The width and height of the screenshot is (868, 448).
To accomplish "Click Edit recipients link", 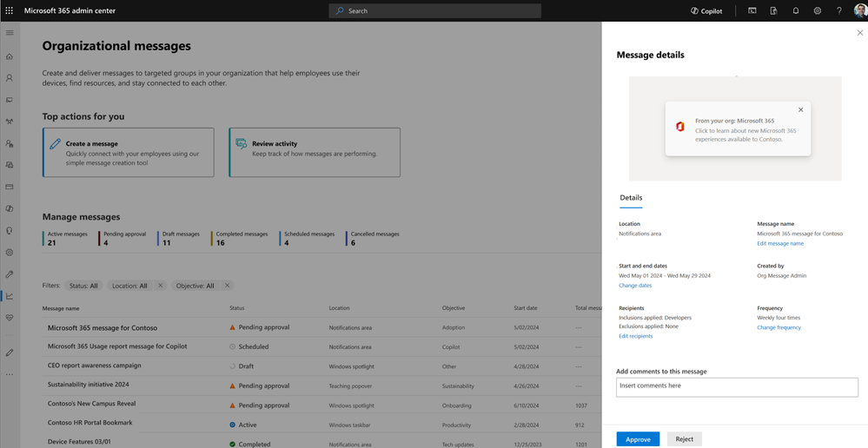I will coord(635,336).
